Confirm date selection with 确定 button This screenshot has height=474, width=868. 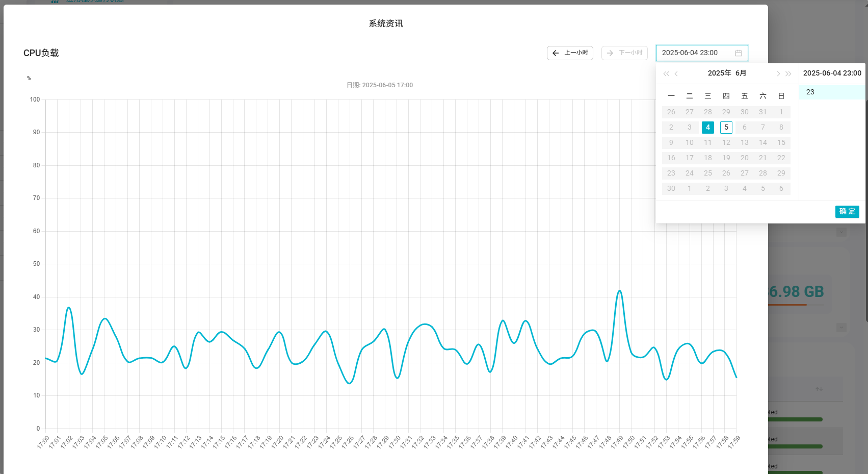(847, 212)
